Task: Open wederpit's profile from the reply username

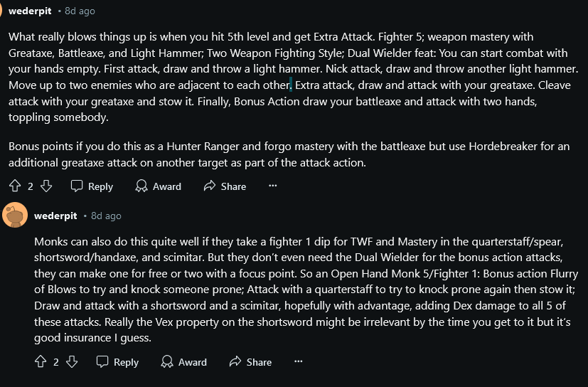Action: pyautogui.click(x=55, y=216)
